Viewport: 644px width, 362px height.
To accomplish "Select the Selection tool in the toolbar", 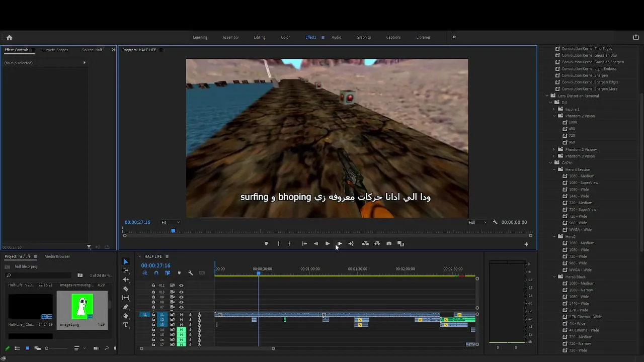I will click(126, 261).
